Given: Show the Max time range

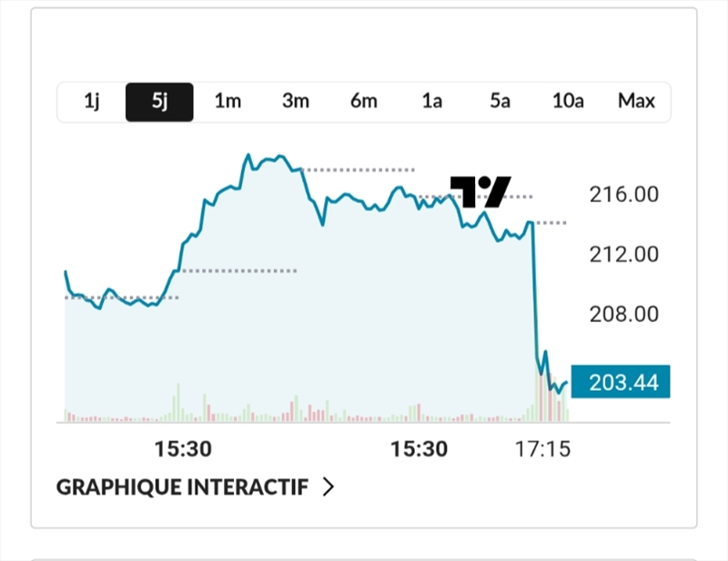Looking at the screenshot, I should point(636,101).
